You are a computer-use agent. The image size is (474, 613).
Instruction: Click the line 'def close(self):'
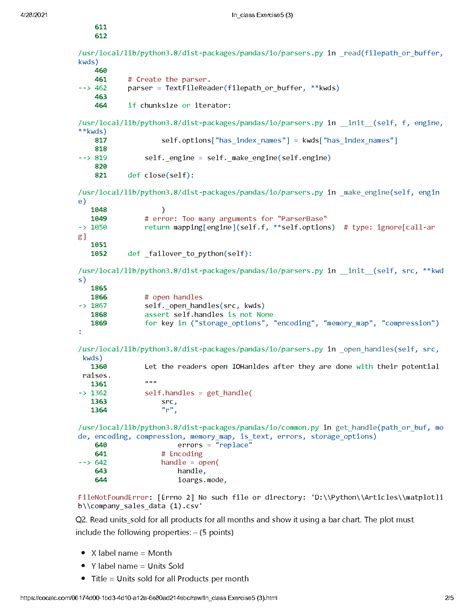(161, 175)
